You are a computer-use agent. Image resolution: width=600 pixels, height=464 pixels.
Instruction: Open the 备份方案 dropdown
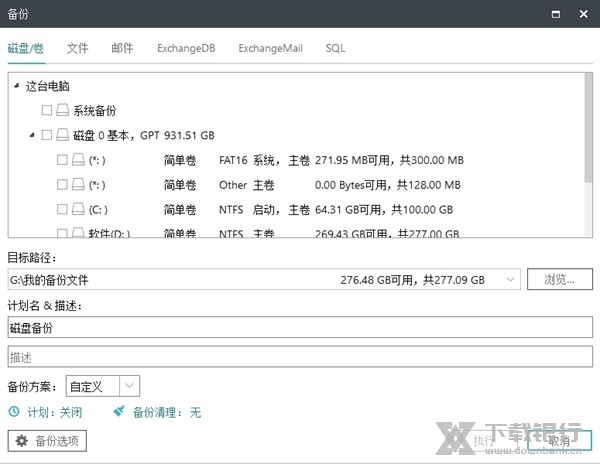130,386
